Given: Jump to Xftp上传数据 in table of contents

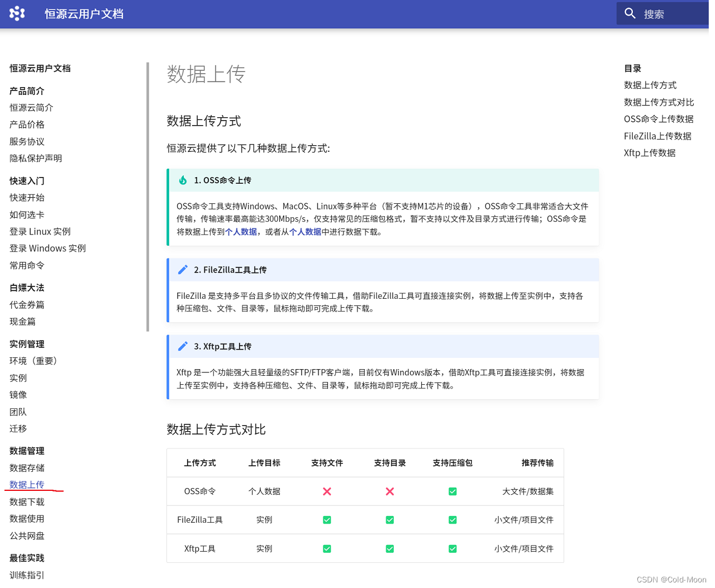Looking at the screenshot, I should coord(650,153).
